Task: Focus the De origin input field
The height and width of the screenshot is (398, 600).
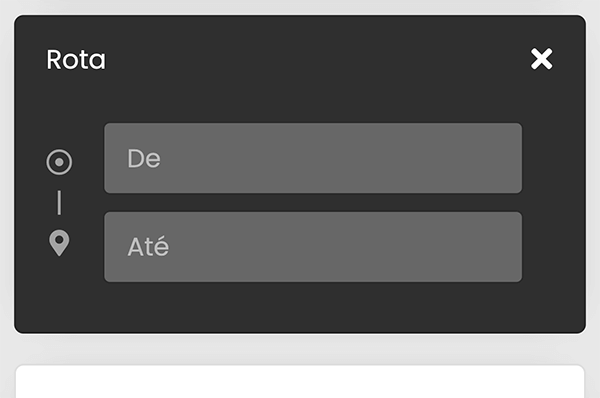Action: (313, 158)
